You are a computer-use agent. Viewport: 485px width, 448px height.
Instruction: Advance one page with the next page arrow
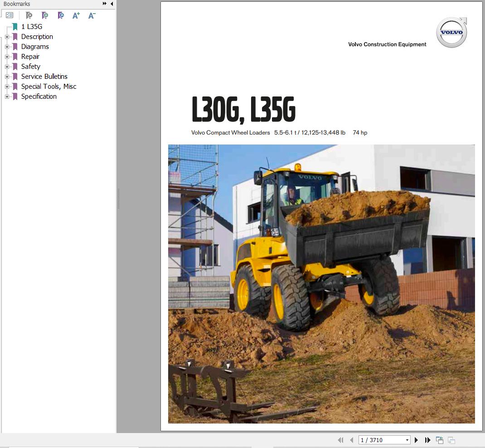[416, 439]
